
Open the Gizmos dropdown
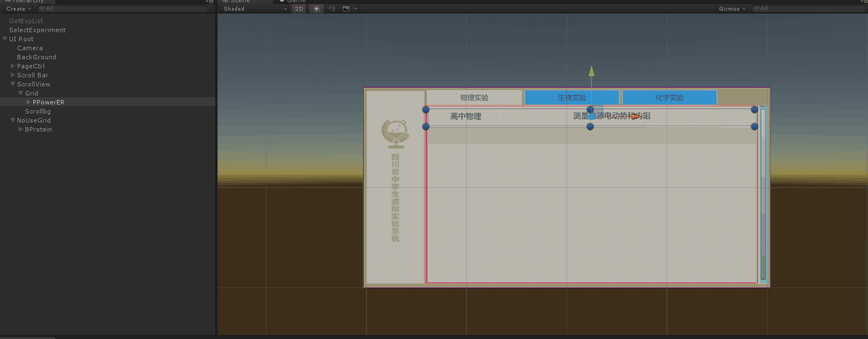tap(732, 8)
